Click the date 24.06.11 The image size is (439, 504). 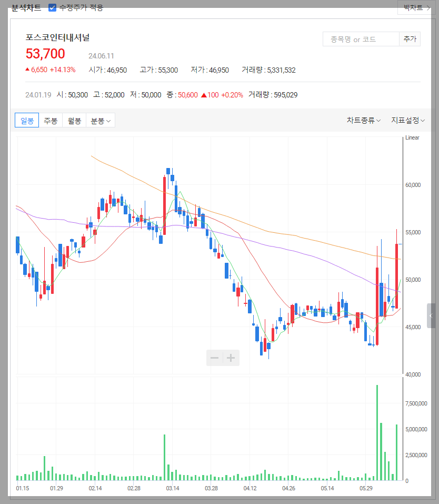[x=101, y=56]
